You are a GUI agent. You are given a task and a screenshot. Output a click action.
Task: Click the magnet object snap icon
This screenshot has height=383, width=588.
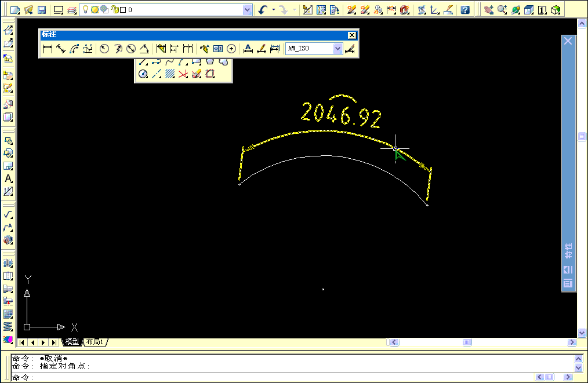click(x=404, y=10)
